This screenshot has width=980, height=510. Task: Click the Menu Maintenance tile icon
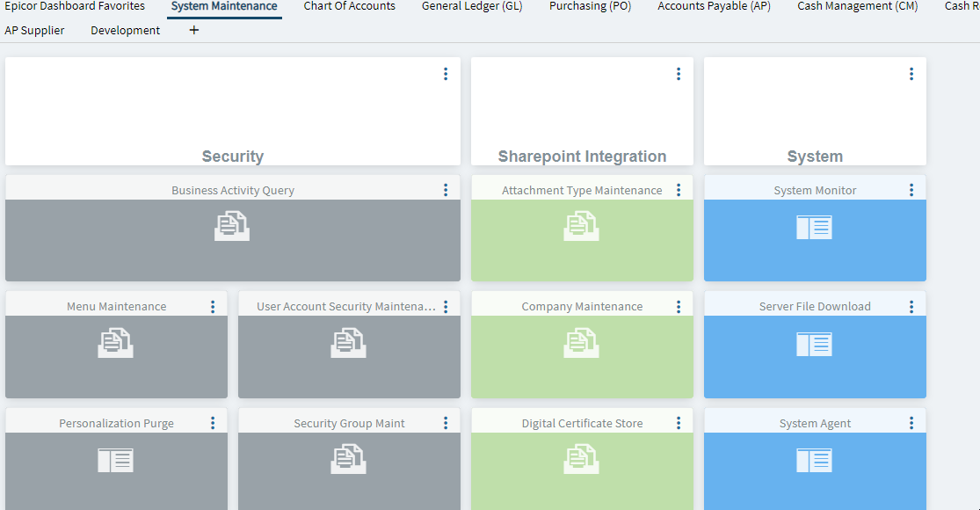116,343
